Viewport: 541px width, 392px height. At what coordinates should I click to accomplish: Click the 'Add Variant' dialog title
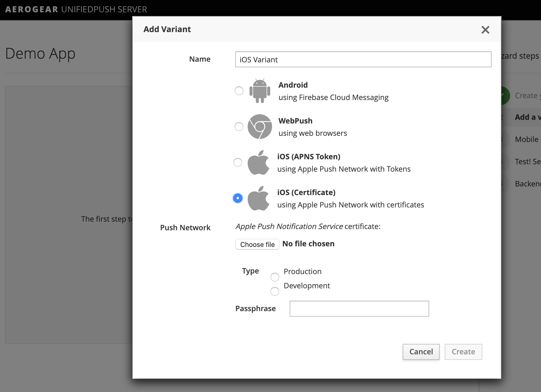coord(167,29)
